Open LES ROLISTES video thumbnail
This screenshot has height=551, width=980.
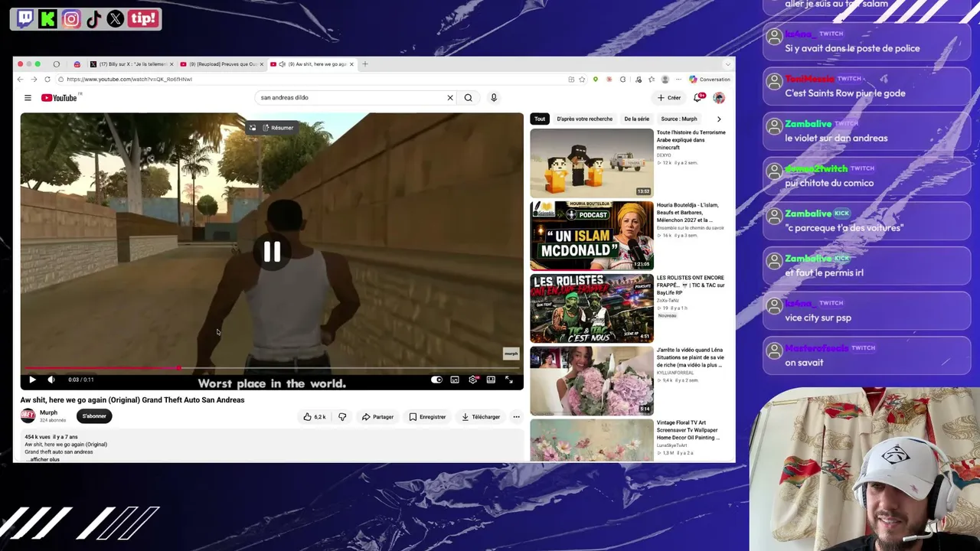coord(592,308)
